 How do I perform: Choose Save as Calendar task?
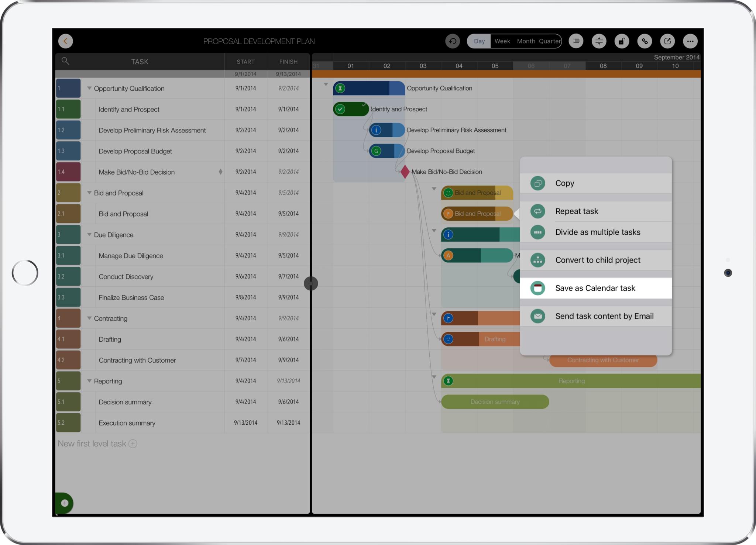click(595, 288)
